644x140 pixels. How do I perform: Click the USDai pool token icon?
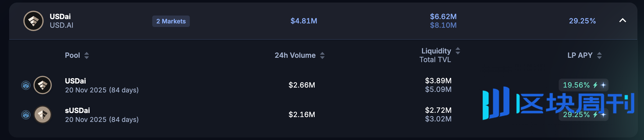pyautogui.click(x=43, y=85)
